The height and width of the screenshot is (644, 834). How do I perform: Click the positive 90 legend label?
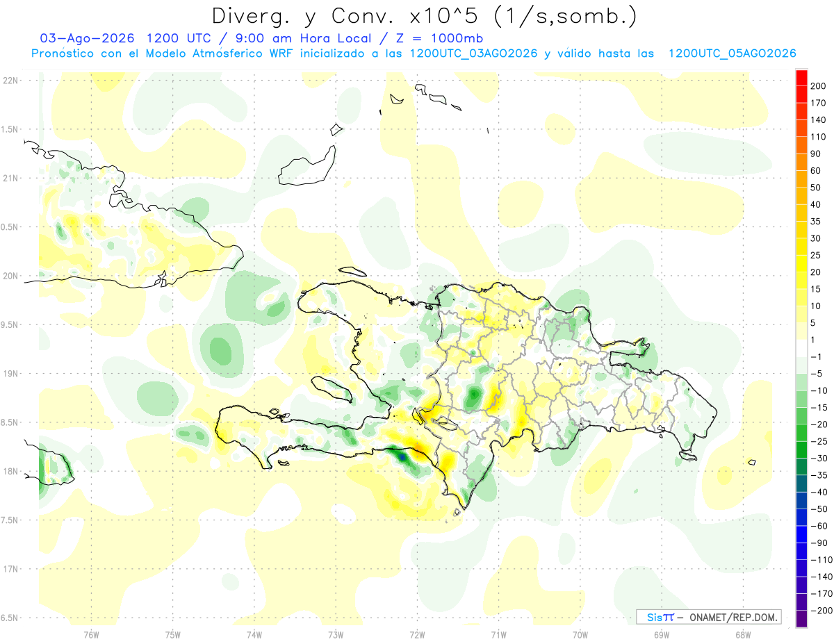point(816,154)
